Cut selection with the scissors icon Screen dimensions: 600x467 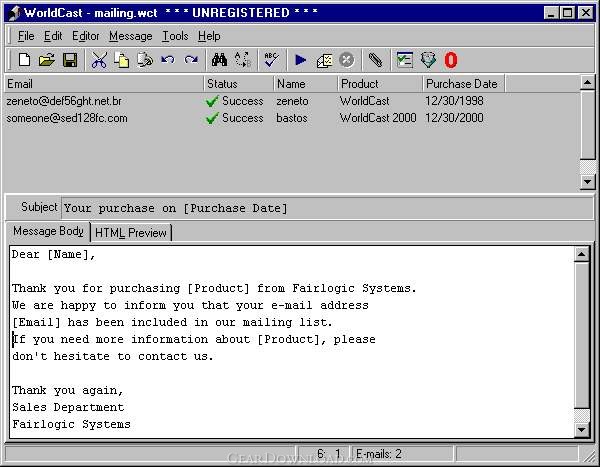tap(99, 60)
